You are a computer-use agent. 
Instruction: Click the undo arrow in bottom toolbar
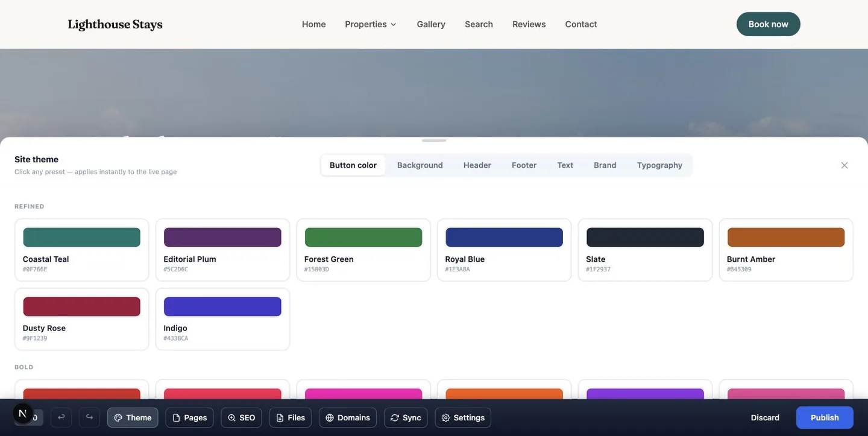(61, 417)
